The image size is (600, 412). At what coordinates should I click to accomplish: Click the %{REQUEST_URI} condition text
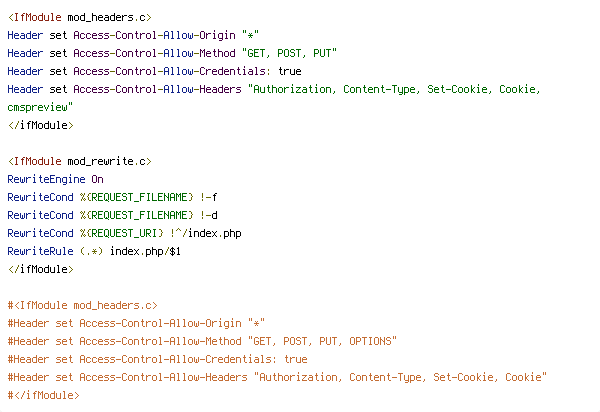point(122,233)
